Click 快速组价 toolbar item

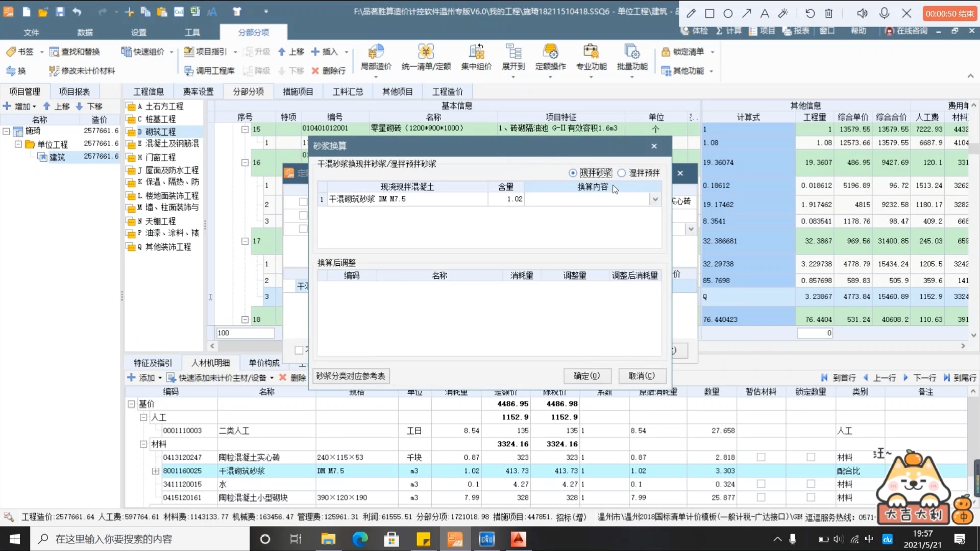tap(143, 52)
